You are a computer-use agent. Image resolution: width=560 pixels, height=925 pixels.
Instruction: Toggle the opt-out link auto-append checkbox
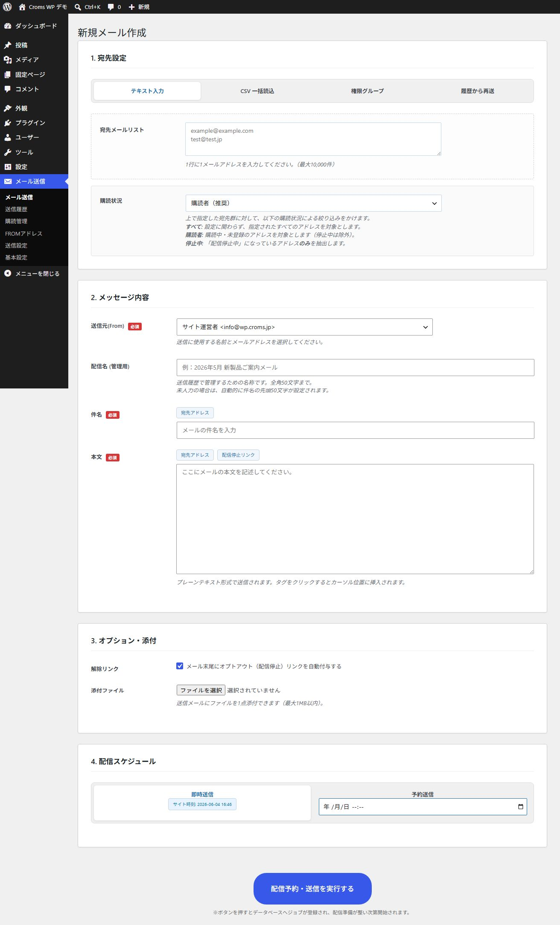pyautogui.click(x=180, y=666)
